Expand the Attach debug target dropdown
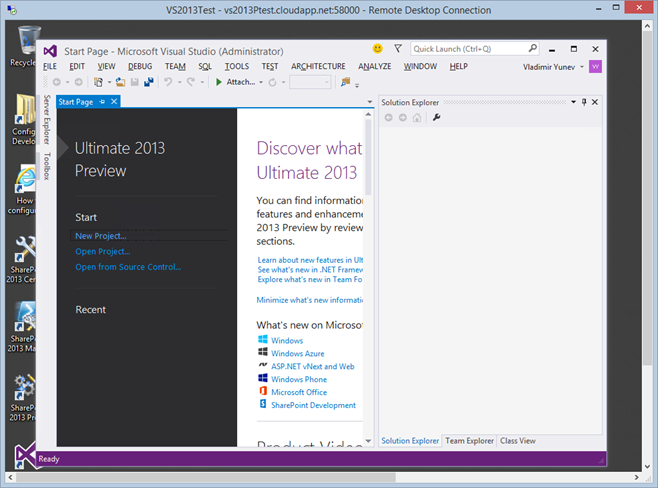Viewport: 658px width, 488px height. click(x=259, y=82)
